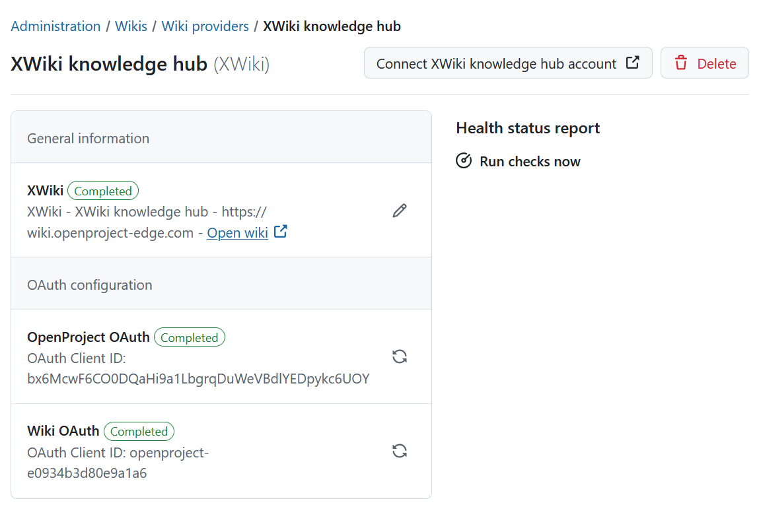This screenshot has width=761, height=532.
Task: Click the client ID text e0934b3d80e9a1a6
Action: pos(87,473)
